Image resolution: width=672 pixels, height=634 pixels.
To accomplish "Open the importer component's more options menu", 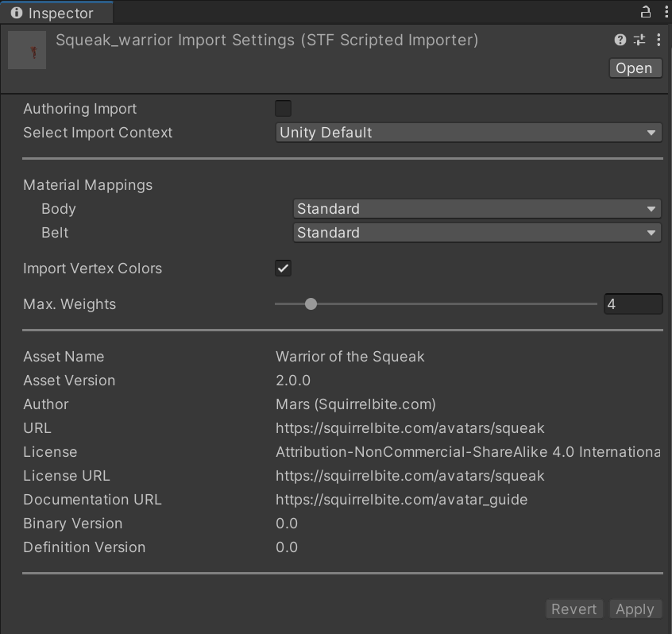I will click(x=658, y=40).
